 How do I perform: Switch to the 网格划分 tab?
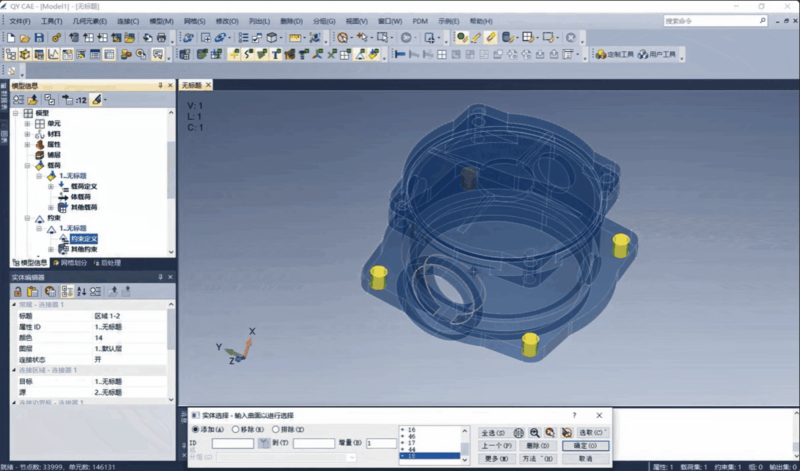tap(70, 263)
